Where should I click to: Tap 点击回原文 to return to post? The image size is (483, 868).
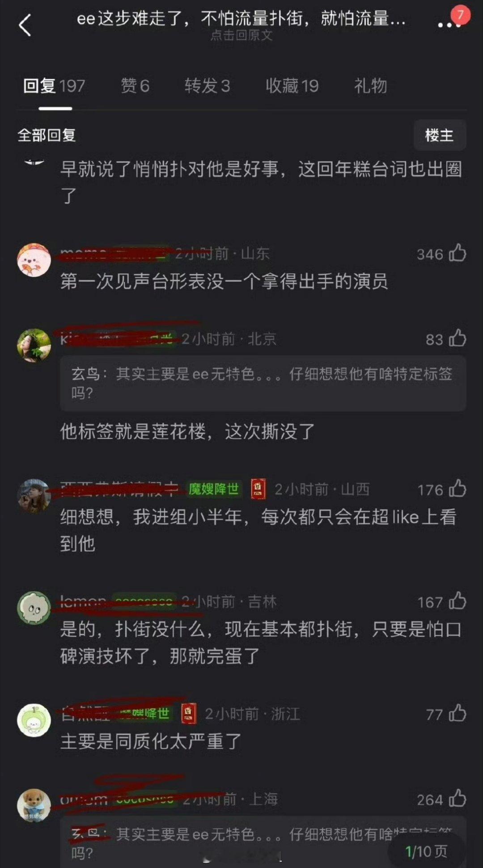click(241, 35)
